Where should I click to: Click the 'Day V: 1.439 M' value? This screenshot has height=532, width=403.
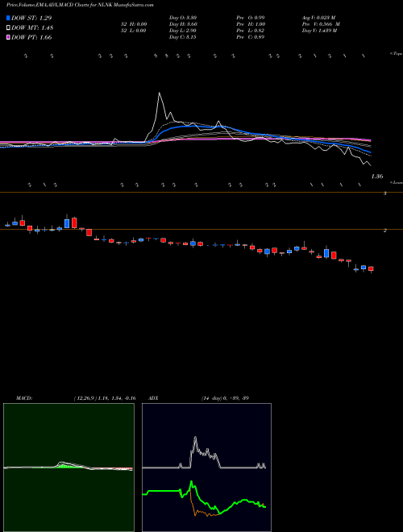(x=319, y=31)
